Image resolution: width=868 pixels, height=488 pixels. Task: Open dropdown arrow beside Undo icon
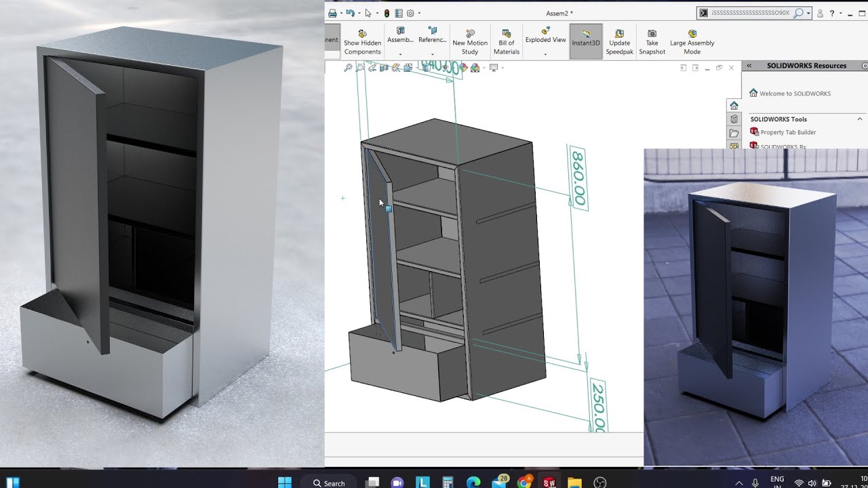coord(359,13)
